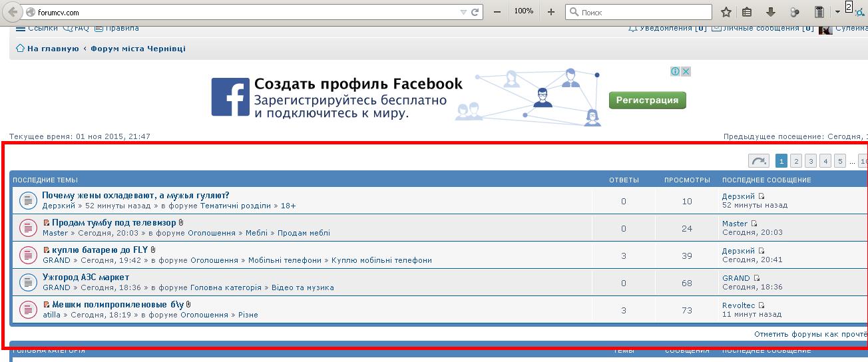Reload the page with the refresh icon
The image size is (868, 362).
point(475,12)
